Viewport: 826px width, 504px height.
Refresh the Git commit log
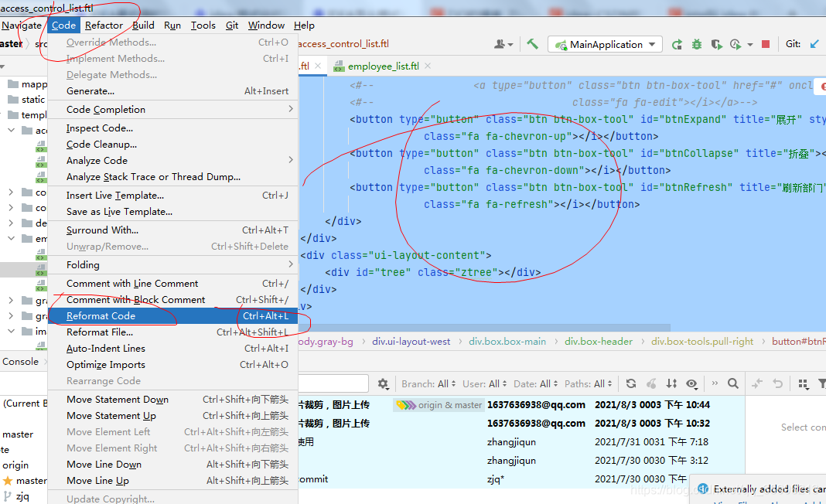click(x=631, y=383)
